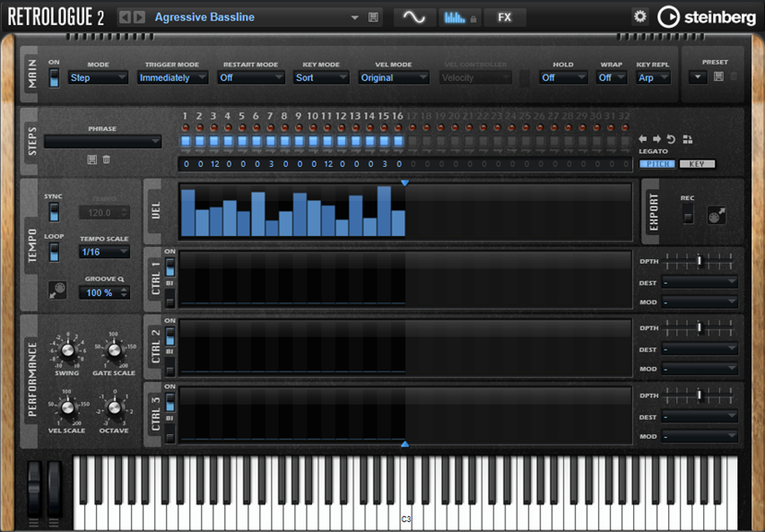Toggle the Export REC switch
Viewport: 765px width, 532px height.
tap(687, 214)
